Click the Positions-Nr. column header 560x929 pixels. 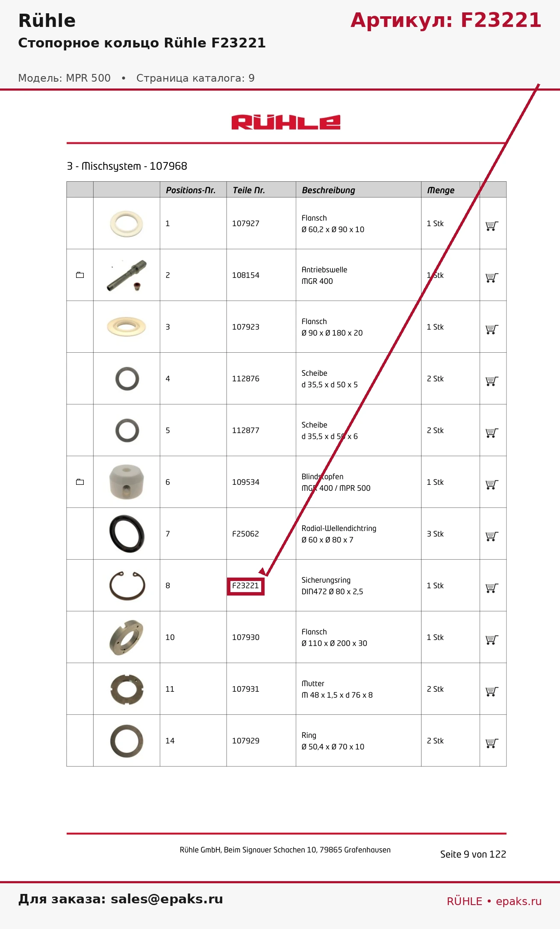coord(191,190)
